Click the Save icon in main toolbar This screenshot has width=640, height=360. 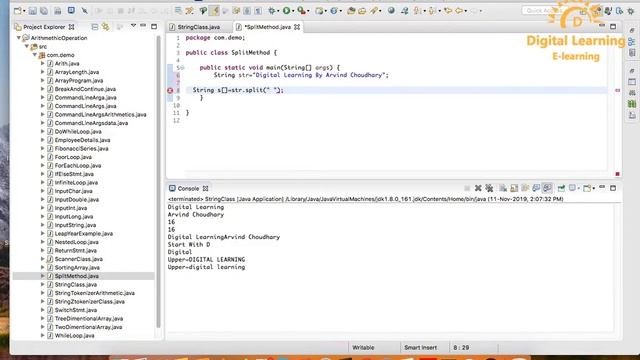point(33,11)
